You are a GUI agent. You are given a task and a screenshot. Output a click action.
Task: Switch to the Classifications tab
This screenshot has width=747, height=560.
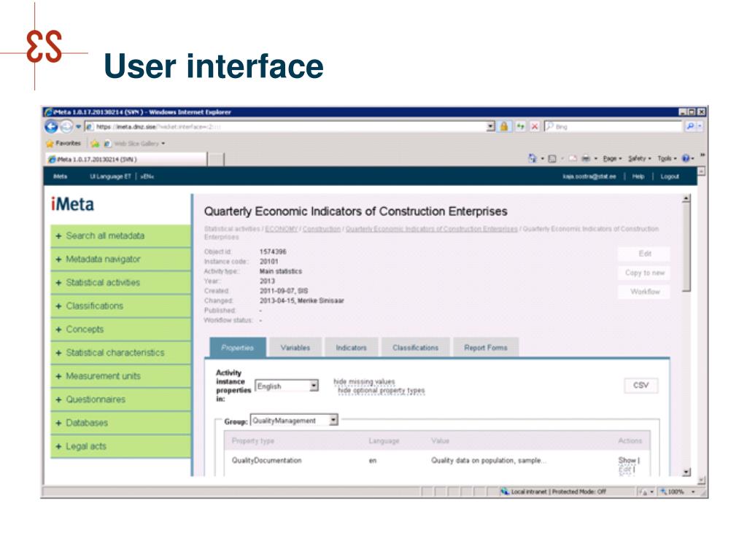click(x=415, y=348)
